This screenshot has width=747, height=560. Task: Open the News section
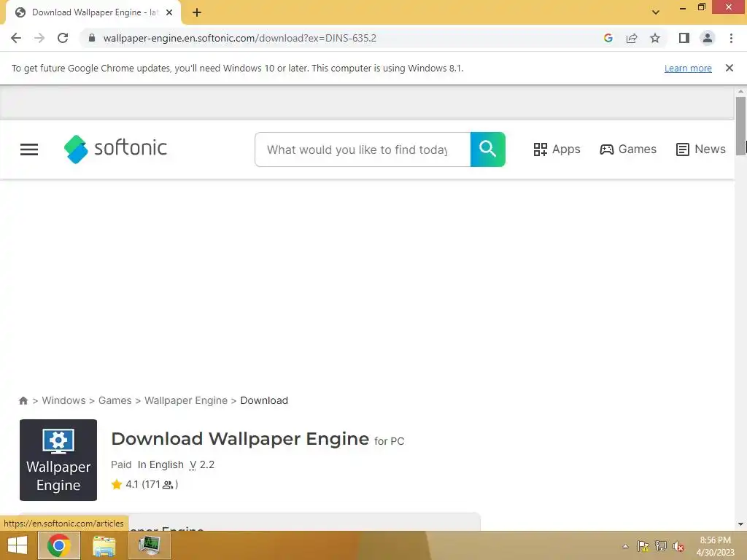click(700, 149)
